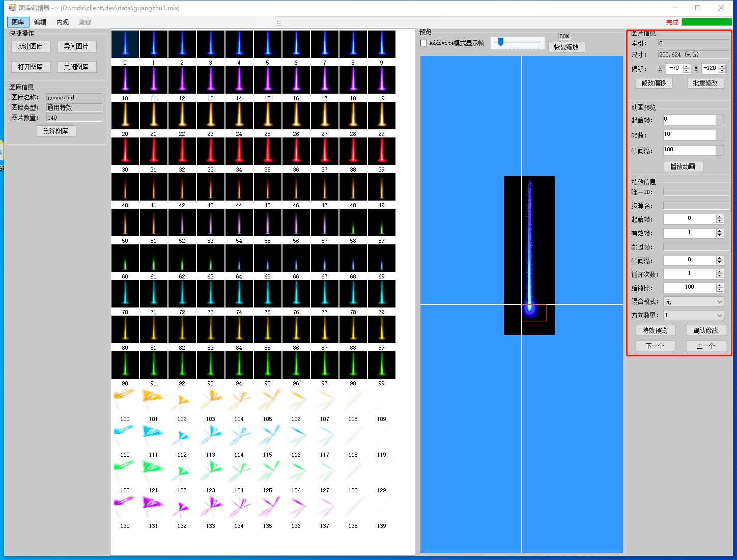This screenshot has height=560, width=737.
Task: Click the 导入图片 button
Action: coord(76,46)
